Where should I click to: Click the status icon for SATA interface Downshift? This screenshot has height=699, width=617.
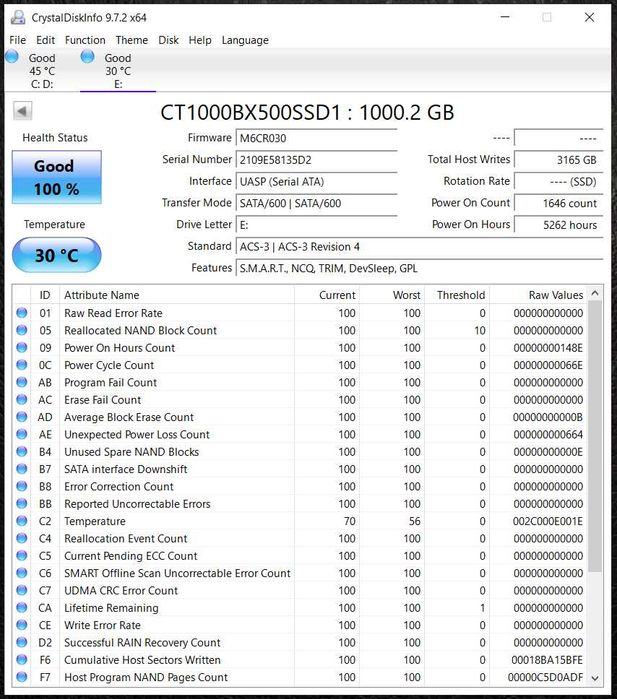click(x=21, y=469)
